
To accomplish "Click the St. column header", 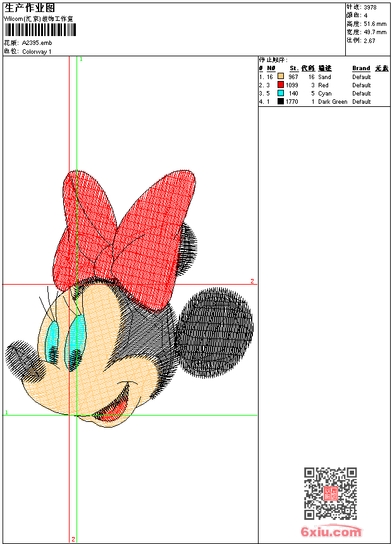I will [x=293, y=68].
